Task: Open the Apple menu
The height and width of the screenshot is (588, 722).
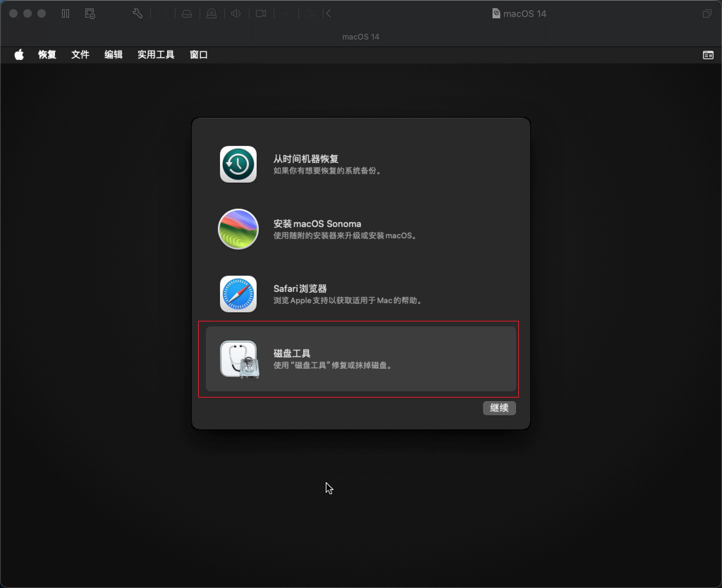Action: point(19,55)
